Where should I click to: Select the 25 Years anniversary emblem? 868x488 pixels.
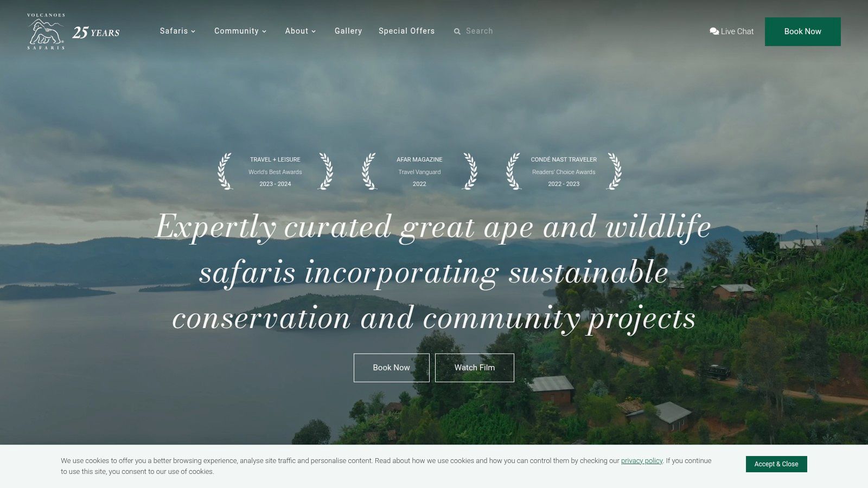coord(97,33)
